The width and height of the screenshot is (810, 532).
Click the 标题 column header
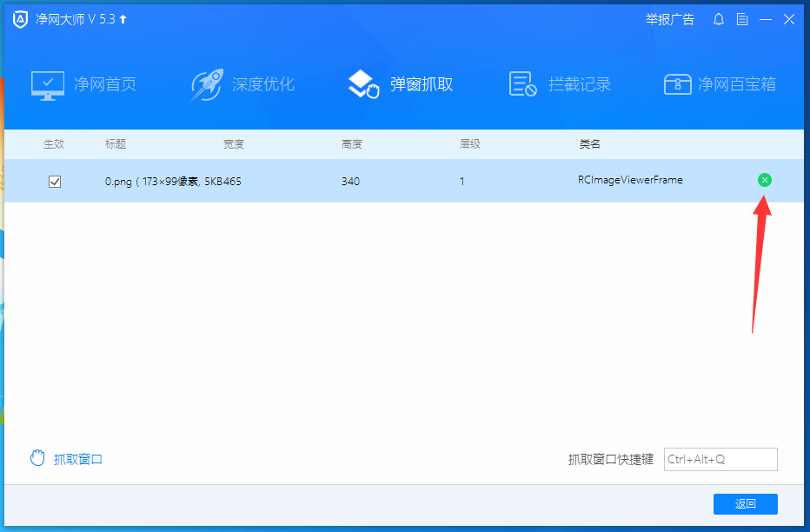(116, 143)
